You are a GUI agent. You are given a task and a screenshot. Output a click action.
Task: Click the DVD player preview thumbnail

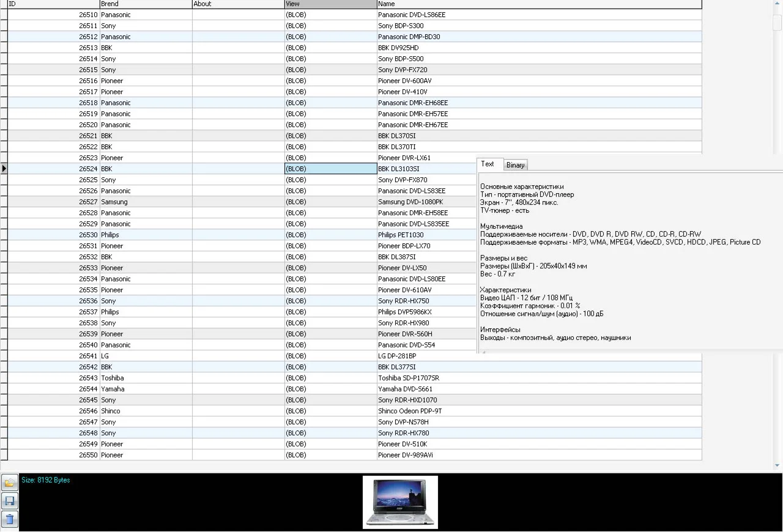point(400,501)
